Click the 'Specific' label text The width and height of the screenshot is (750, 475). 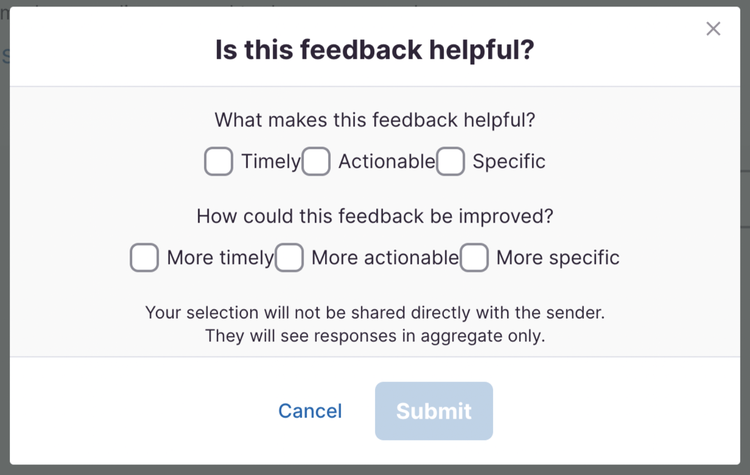pos(509,161)
